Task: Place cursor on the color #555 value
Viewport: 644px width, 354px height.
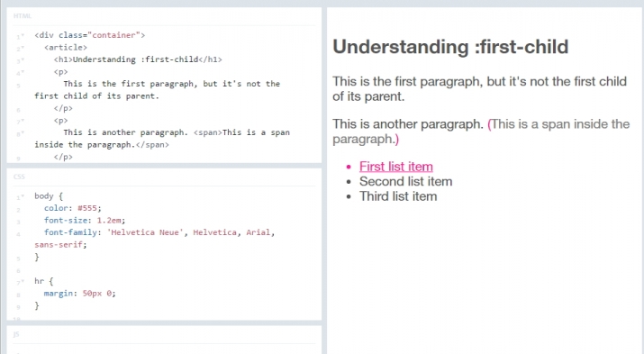Action: point(88,208)
